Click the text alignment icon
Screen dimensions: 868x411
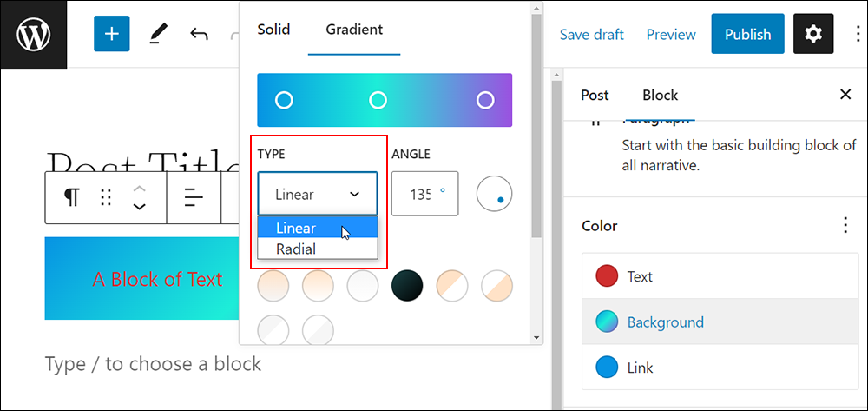point(194,197)
